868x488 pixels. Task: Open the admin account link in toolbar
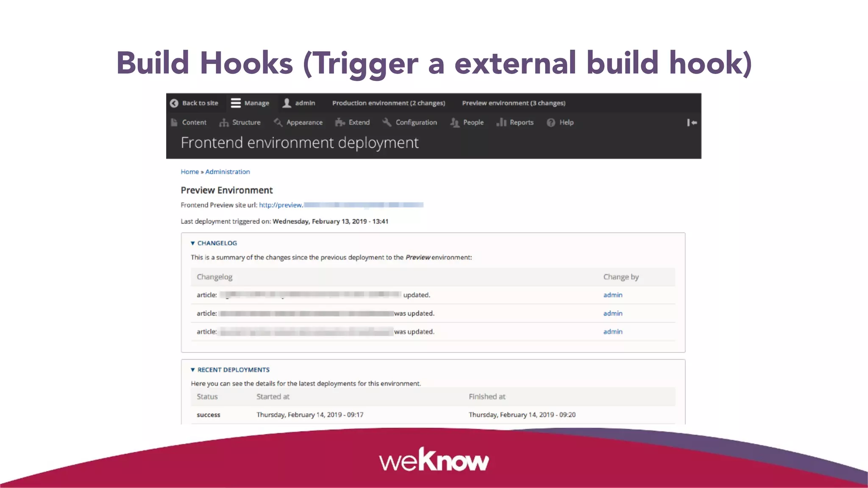pos(305,103)
